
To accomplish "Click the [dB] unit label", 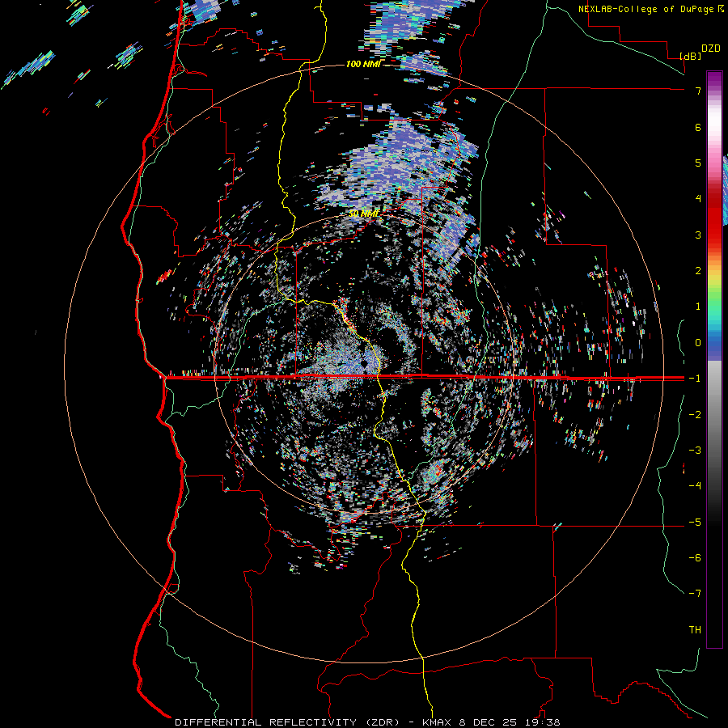I will (x=691, y=56).
